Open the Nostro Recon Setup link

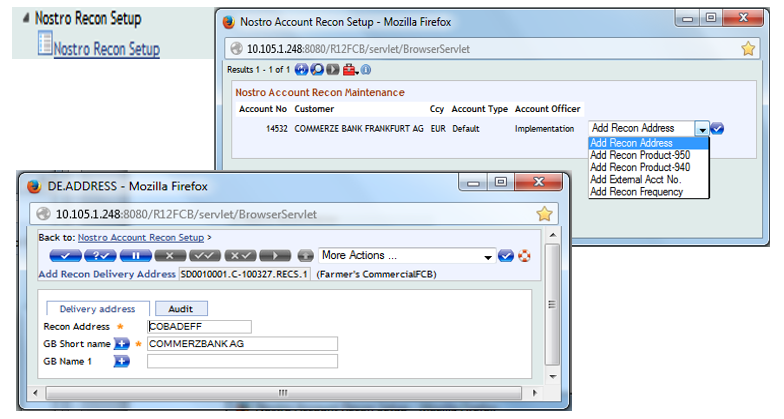tap(106, 49)
